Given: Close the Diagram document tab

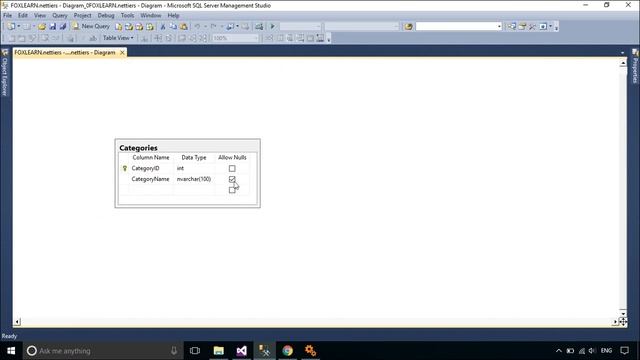Looking at the screenshot, I should click(x=122, y=53).
